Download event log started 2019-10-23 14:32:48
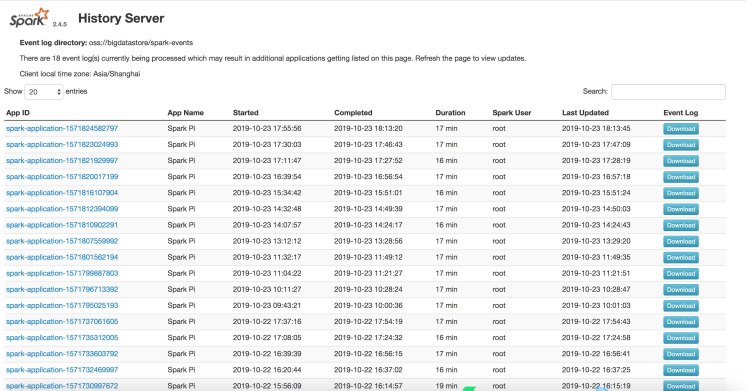Screen dimensions: 746x391 coord(681,209)
